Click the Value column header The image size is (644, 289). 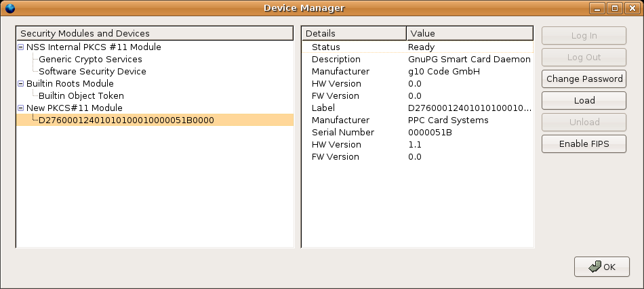(x=470, y=33)
